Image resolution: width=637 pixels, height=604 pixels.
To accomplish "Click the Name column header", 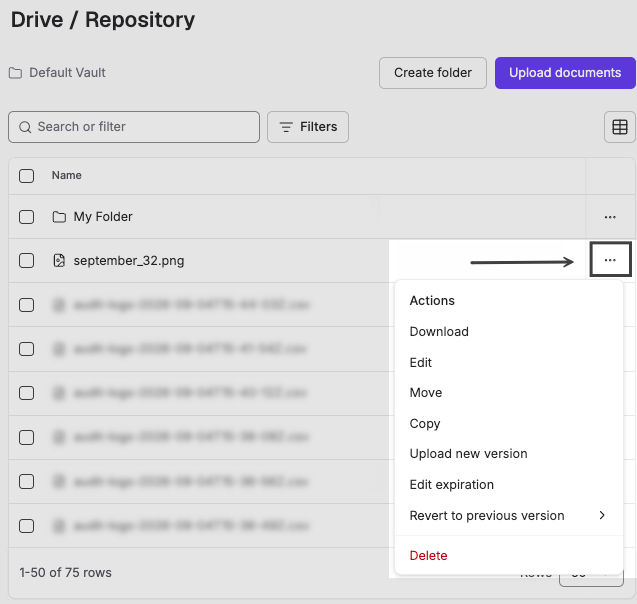I will pyautogui.click(x=67, y=175).
